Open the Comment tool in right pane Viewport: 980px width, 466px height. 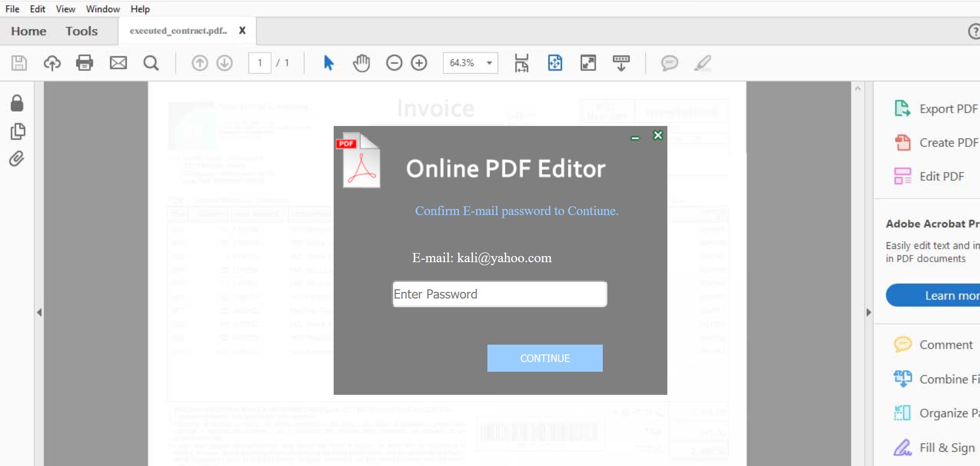pyautogui.click(x=933, y=345)
